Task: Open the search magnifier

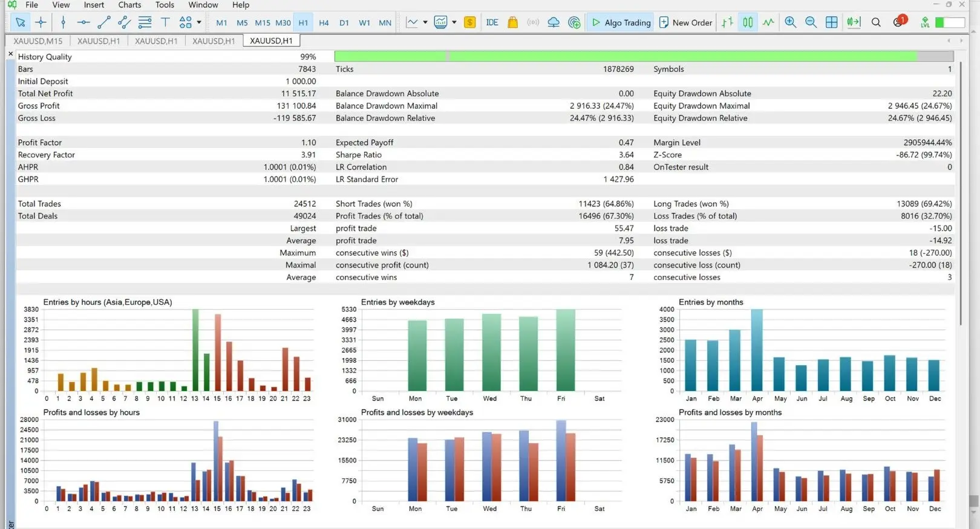Action: pos(876,22)
